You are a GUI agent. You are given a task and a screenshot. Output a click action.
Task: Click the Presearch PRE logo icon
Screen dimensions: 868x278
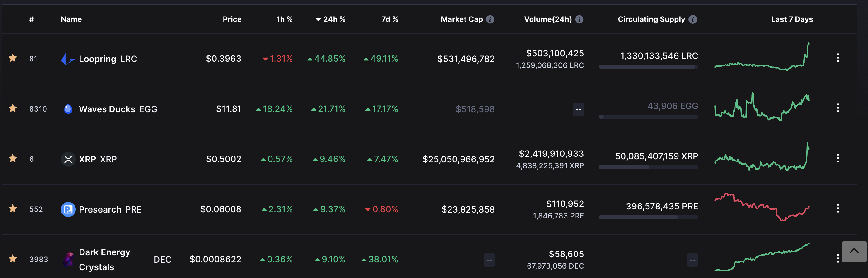click(68, 209)
